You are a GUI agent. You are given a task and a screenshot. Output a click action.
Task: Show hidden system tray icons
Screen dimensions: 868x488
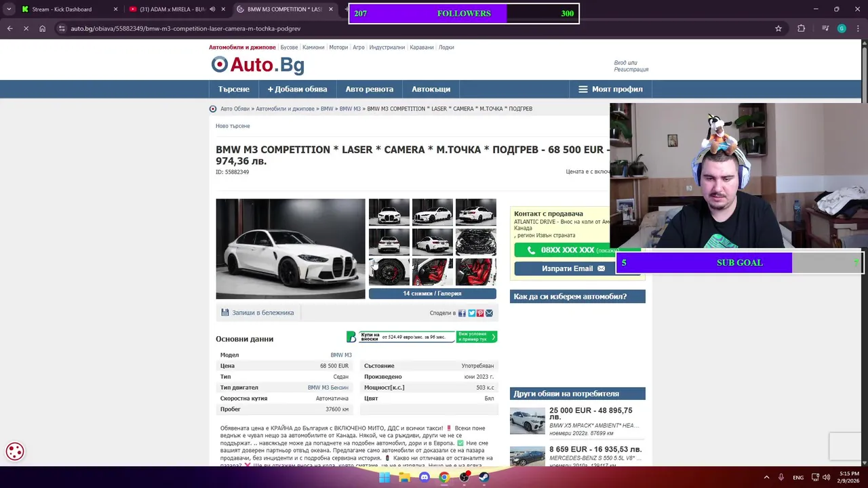(x=766, y=477)
